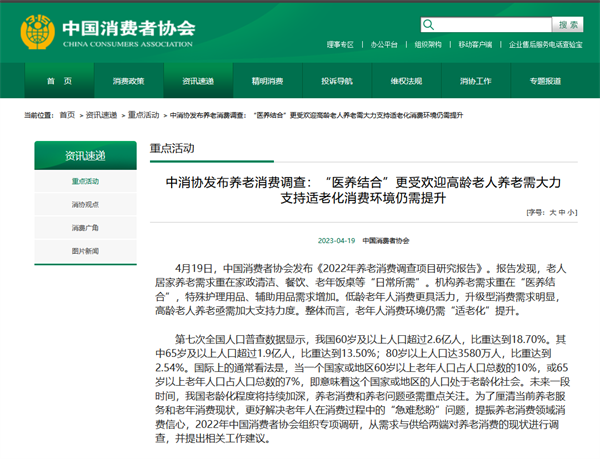Click the magnifier icon in search box
The height and width of the screenshot is (459, 600).
point(429,25)
